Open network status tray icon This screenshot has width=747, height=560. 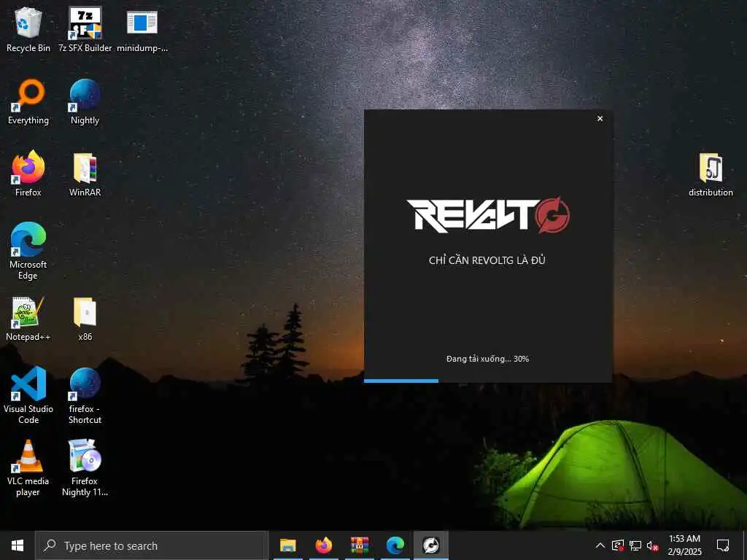(x=635, y=545)
